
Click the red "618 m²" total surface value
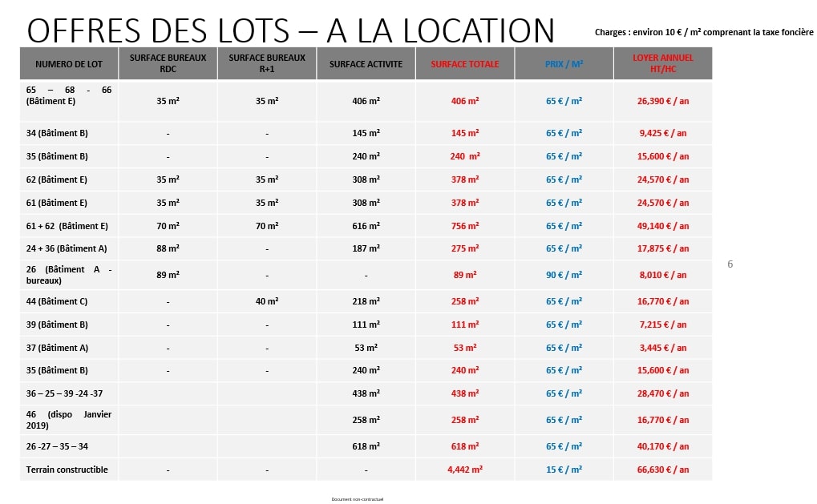tap(465, 447)
